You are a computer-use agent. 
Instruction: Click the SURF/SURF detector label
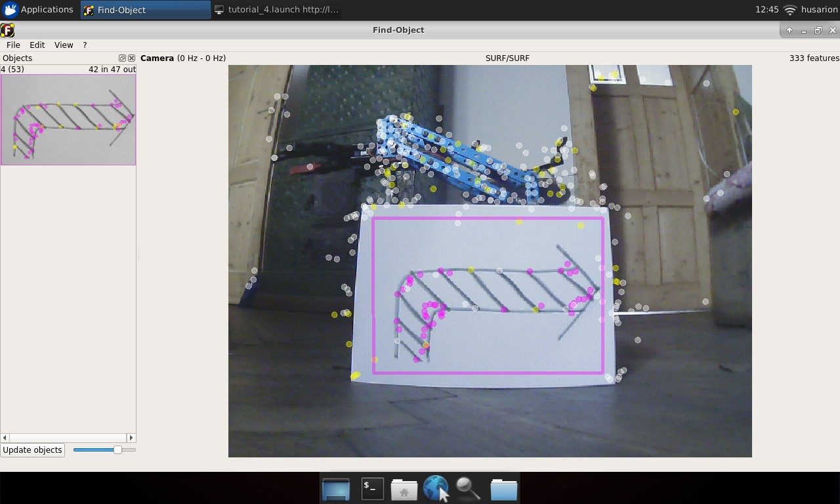click(507, 58)
